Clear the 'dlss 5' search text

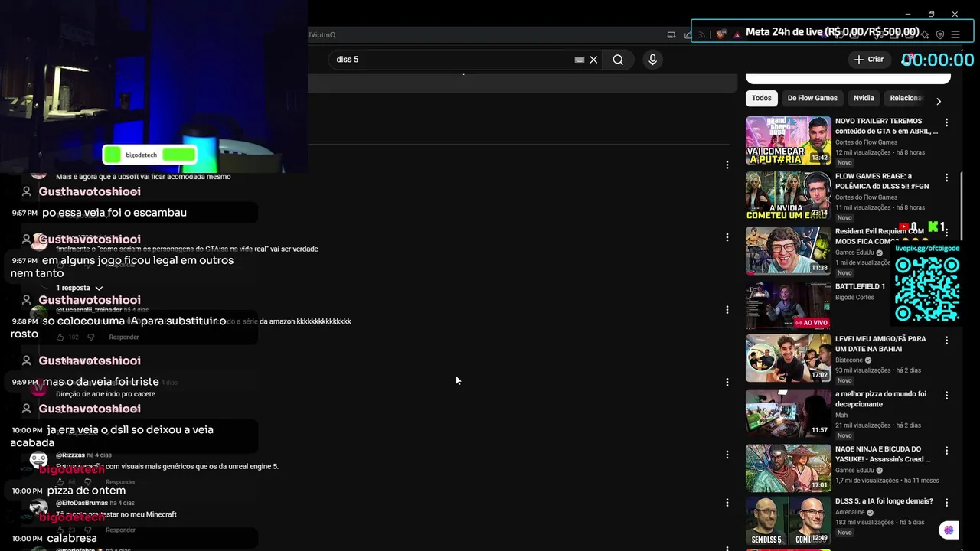pyautogui.click(x=593, y=60)
